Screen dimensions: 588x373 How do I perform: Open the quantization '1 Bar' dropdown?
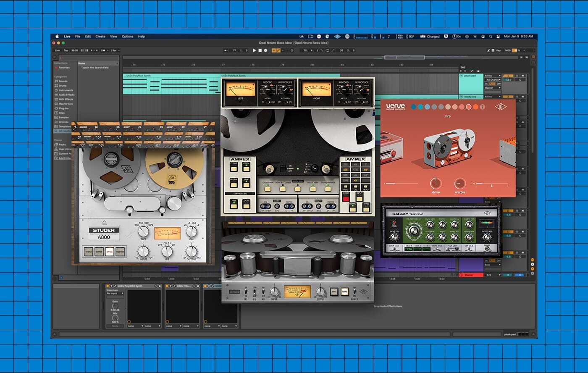114,50
